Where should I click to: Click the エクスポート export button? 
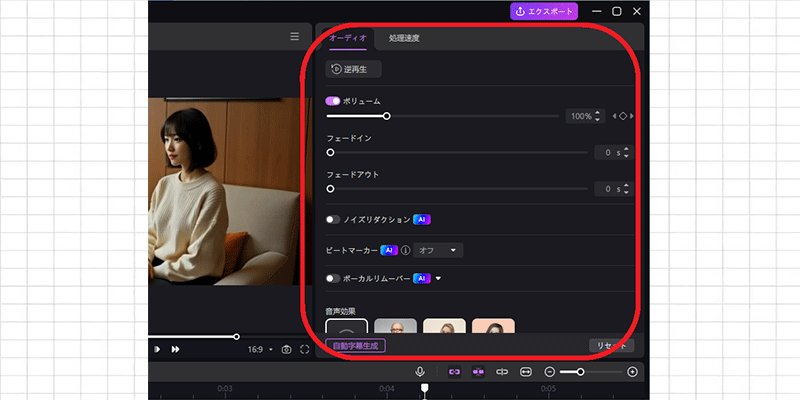coord(544,11)
